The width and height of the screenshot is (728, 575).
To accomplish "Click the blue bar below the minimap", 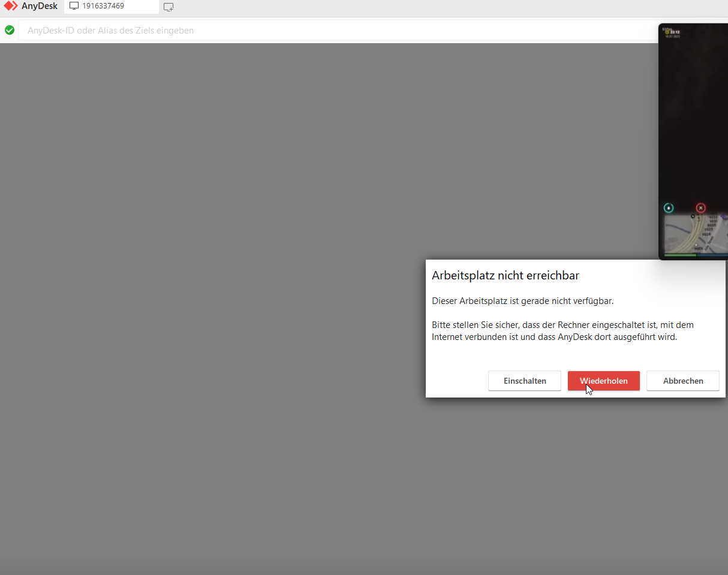I will (x=714, y=255).
